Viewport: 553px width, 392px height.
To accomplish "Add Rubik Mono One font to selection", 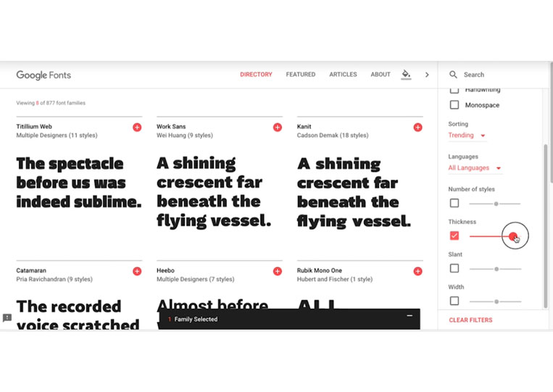I will (417, 271).
